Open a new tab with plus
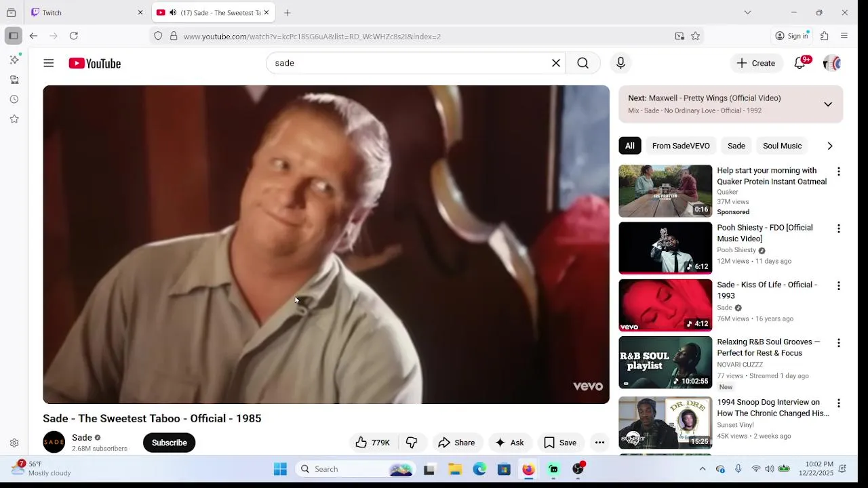The image size is (868, 488). coord(288,12)
